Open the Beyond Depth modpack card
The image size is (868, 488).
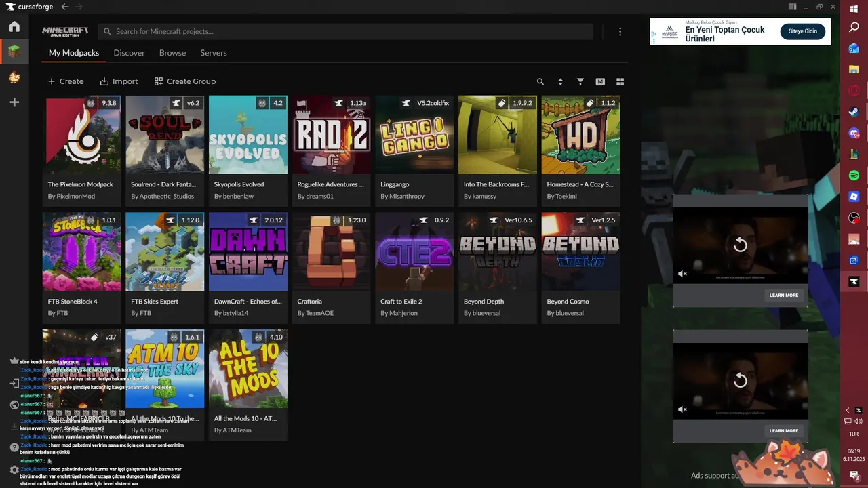[x=498, y=268]
